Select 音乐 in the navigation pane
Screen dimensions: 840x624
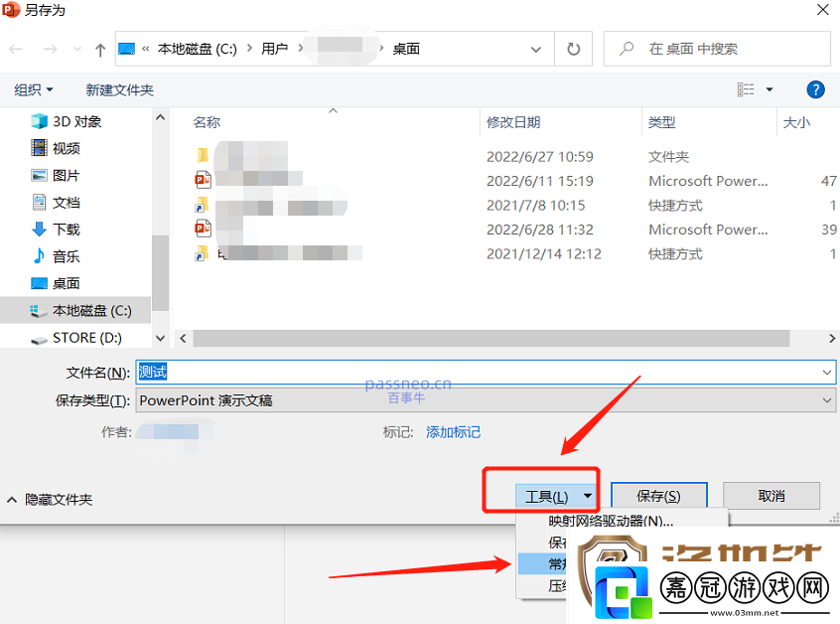(66, 256)
